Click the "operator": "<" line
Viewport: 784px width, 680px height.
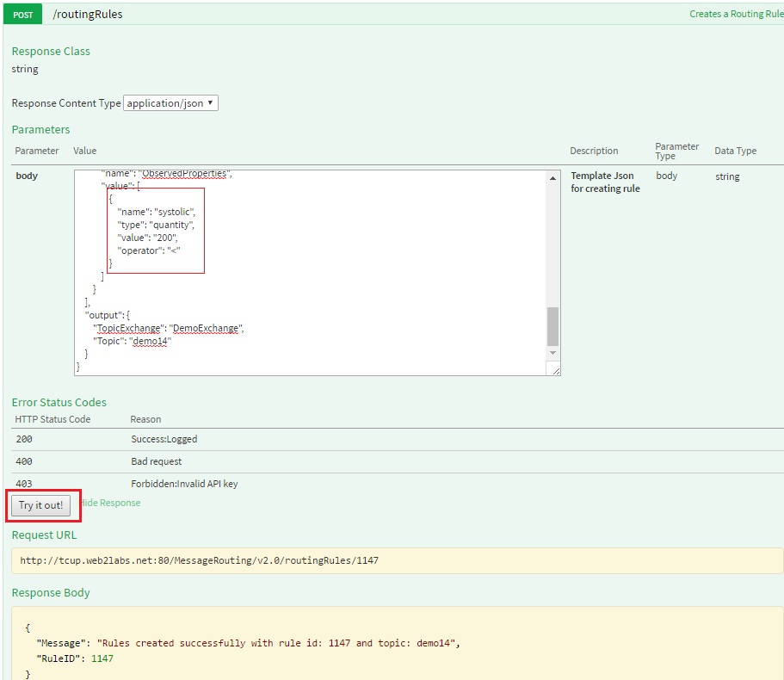point(149,251)
